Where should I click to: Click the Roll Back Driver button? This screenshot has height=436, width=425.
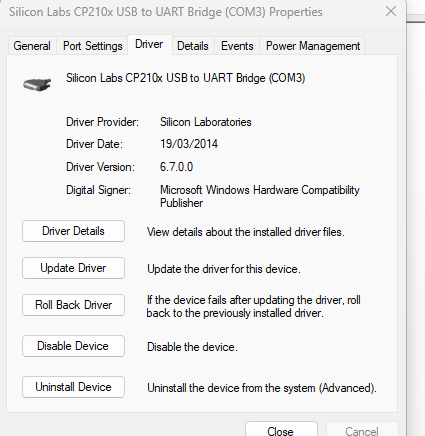(73, 305)
